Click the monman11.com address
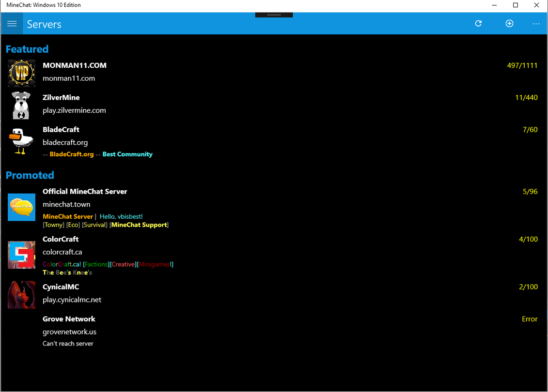Viewport: 548px width, 392px height. coord(69,78)
